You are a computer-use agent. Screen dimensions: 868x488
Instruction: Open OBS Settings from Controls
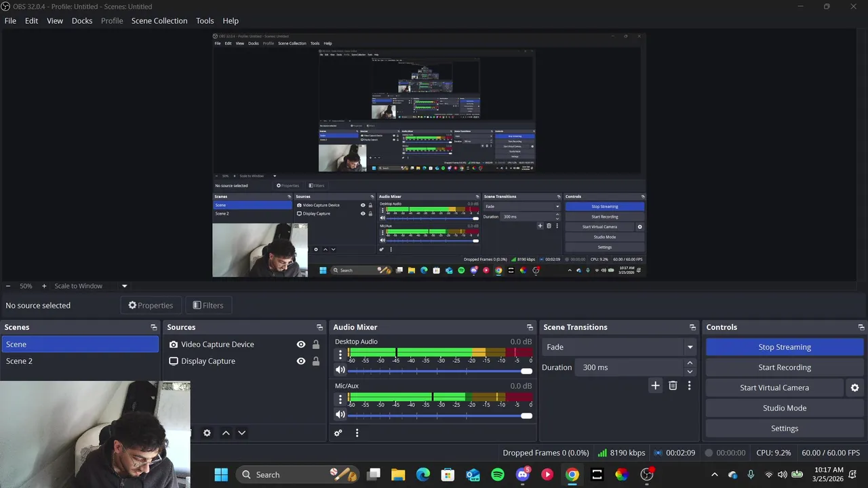click(x=785, y=428)
